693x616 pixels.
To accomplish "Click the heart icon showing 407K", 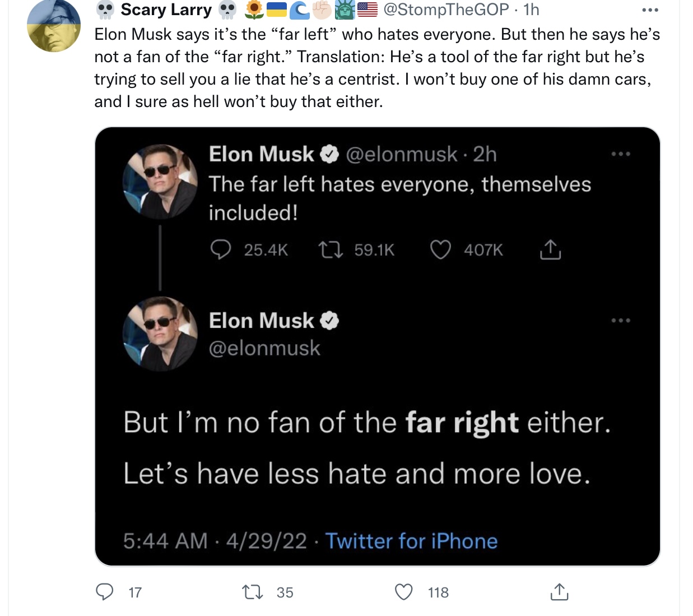I will click(440, 249).
